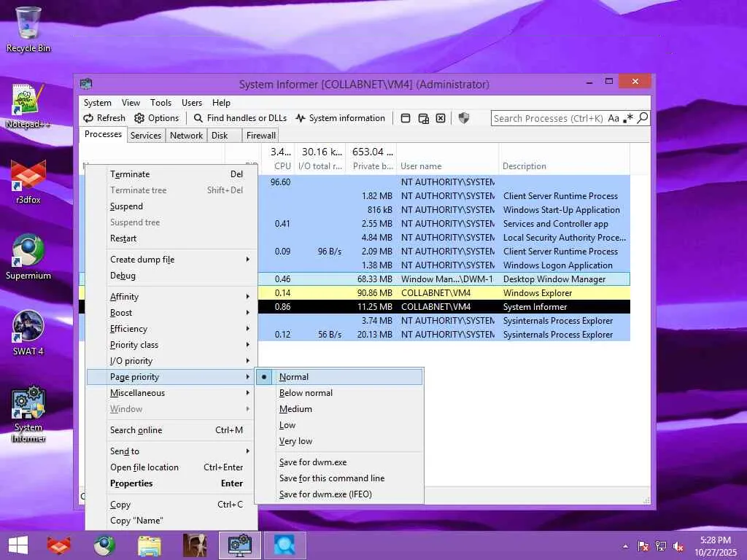Click Save for this command line
The width and height of the screenshot is (747, 560).
(x=339, y=478)
